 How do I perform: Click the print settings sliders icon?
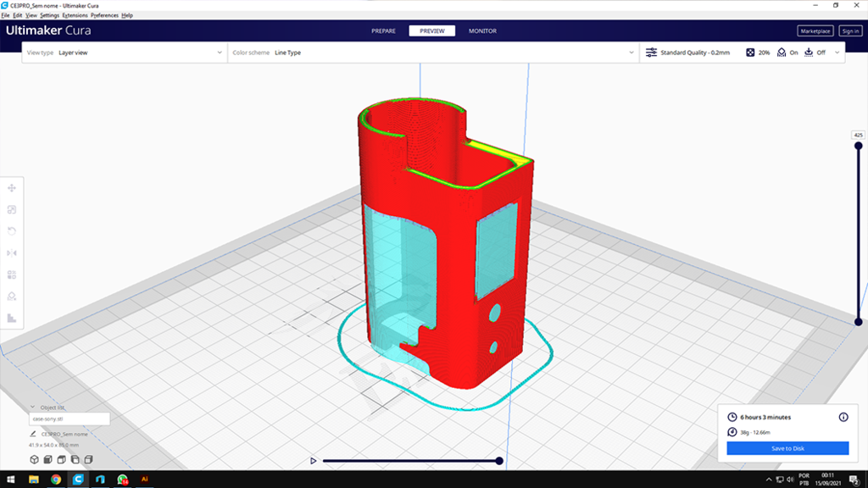pyautogui.click(x=651, y=52)
